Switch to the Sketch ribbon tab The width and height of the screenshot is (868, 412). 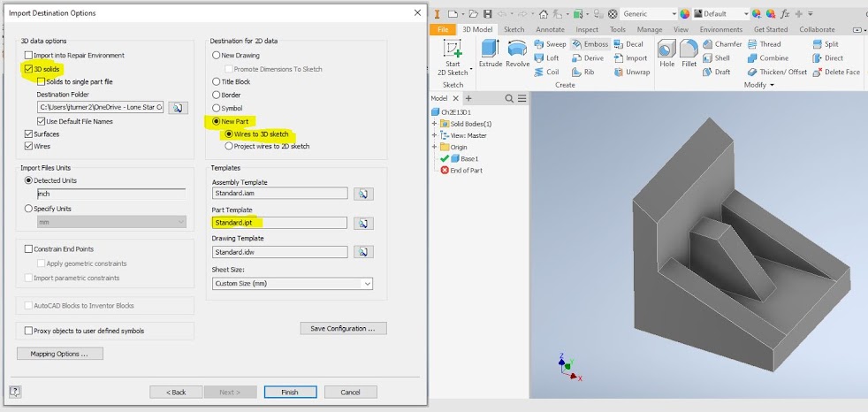point(514,29)
